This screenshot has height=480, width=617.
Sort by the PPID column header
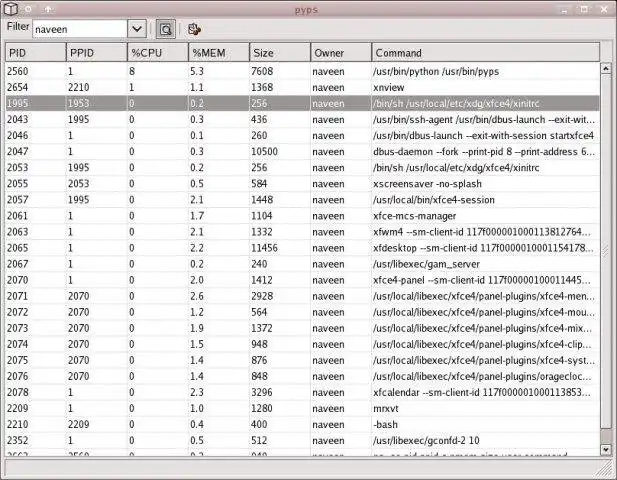[97, 53]
